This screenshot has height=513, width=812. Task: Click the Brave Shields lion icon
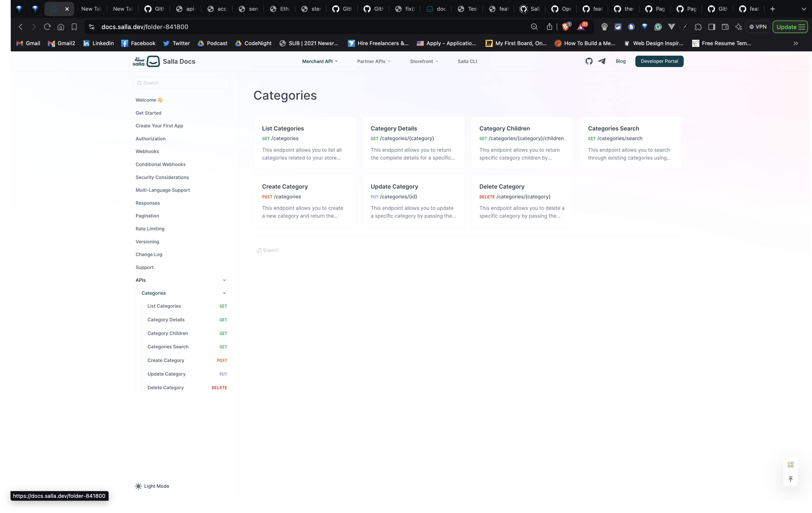click(565, 27)
